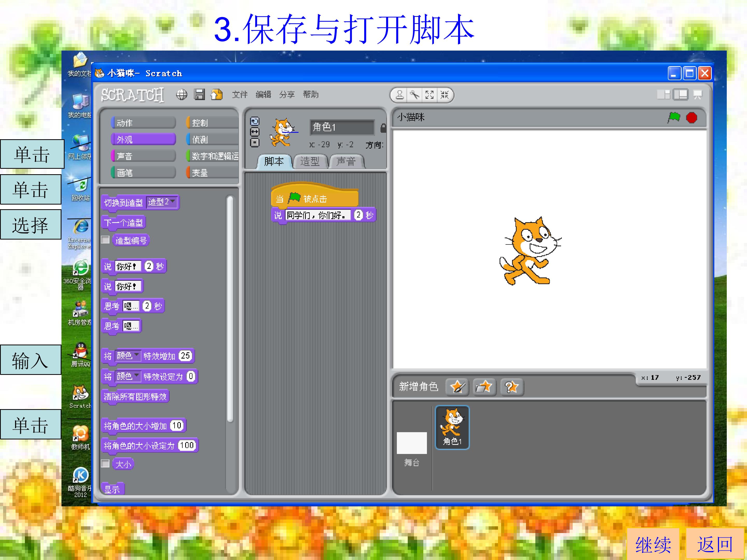
Task: Check the 大小 reporter checkbox
Action: 105,464
